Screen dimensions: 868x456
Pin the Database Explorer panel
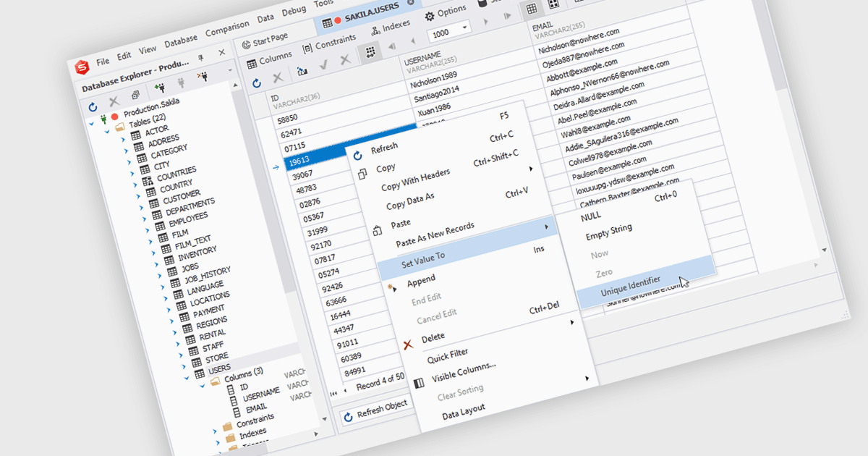[x=200, y=56]
